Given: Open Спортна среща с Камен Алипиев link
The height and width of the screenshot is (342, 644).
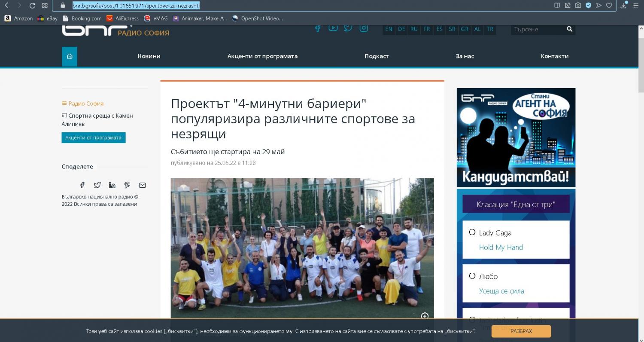Looking at the screenshot, I should [x=97, y=120].
